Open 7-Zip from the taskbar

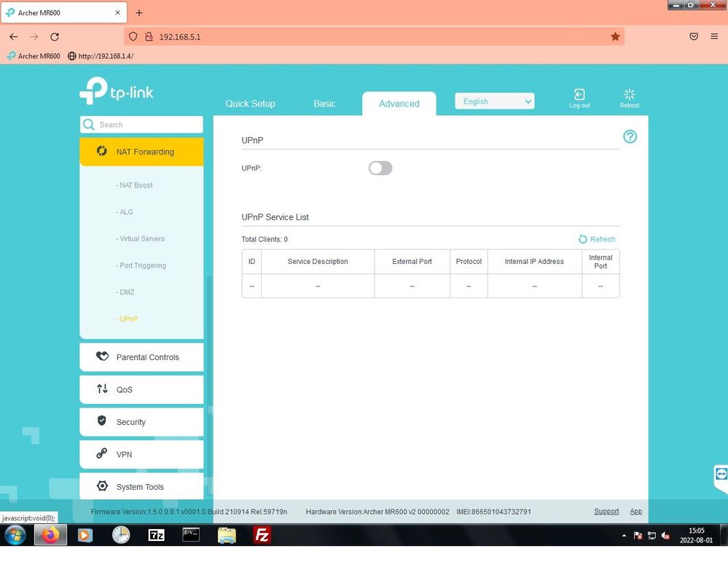pyautogui.click(x=156, y=536)
